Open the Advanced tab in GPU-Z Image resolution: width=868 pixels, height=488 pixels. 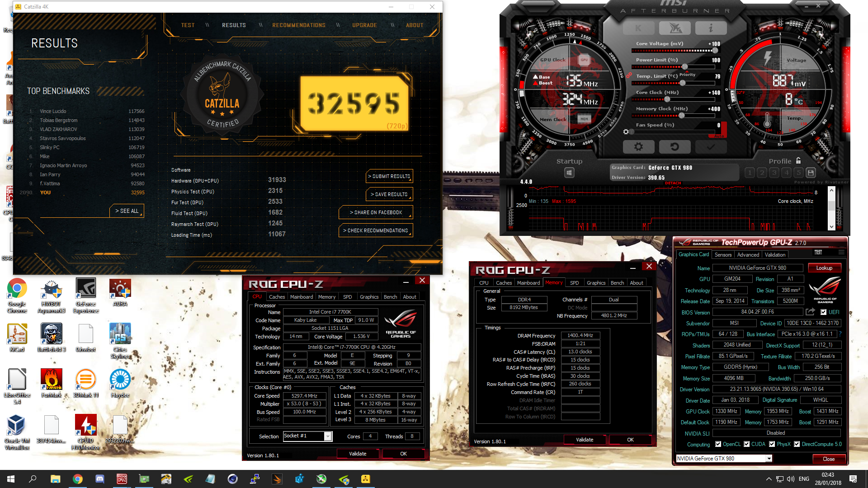click(x=748, y=255)
